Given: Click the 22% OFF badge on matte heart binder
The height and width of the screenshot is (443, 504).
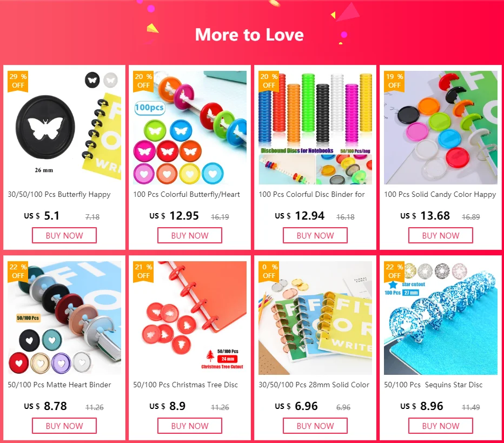Looking at the screenshot, I should [x=18, y=272].
